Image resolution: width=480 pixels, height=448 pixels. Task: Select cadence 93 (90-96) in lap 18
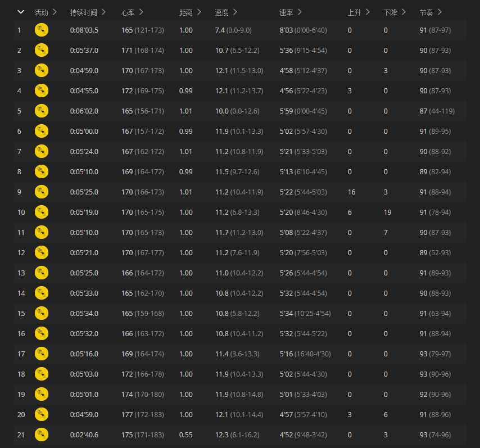coord(435,374)
